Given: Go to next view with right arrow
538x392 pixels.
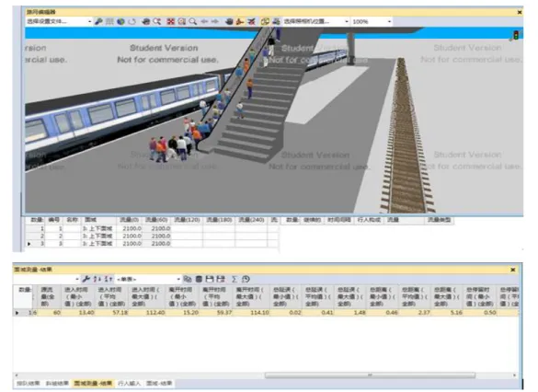Looking at the screenshot, I should (215, 21).
